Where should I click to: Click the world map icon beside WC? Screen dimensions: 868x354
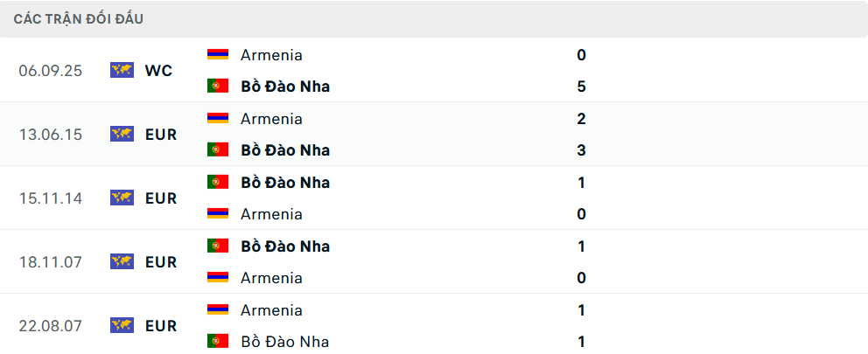click(122, 70)
